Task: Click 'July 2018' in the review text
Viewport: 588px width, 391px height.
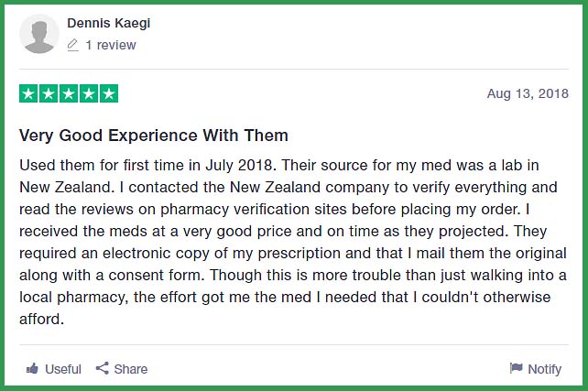Action: 240,166
